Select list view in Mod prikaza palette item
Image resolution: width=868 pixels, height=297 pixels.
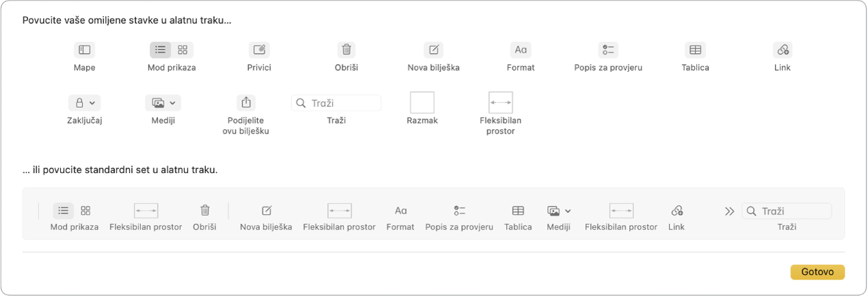tap(161, 50)
